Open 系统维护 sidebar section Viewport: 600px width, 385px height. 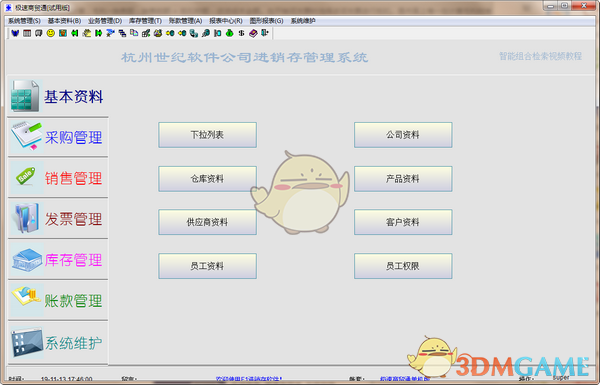pyautogui.click(x=58, y=343)
